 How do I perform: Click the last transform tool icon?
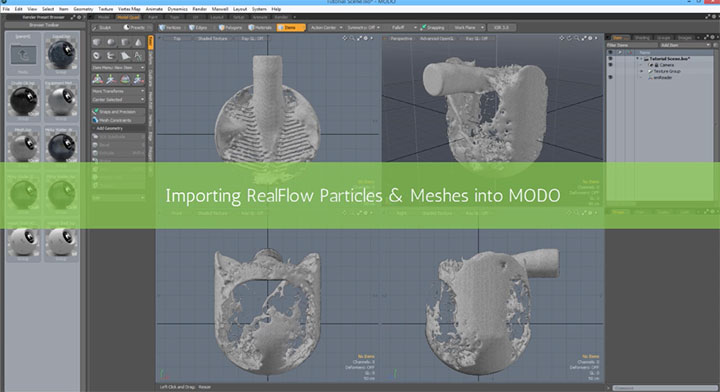coord(138,79)
